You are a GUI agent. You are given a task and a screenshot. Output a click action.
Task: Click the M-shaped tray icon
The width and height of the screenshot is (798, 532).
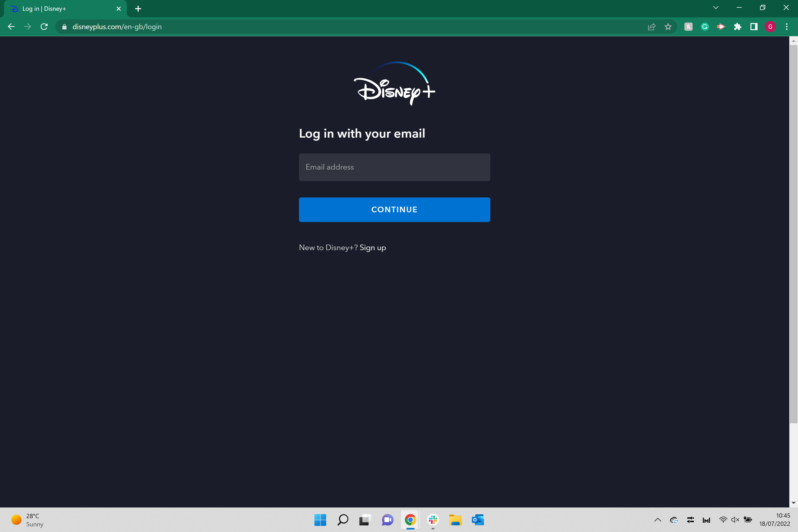tap(706, 520)
